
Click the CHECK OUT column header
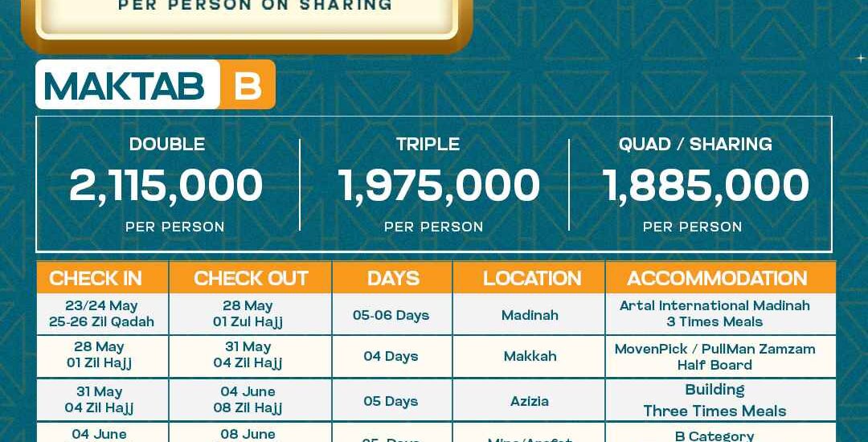[251, 278]
